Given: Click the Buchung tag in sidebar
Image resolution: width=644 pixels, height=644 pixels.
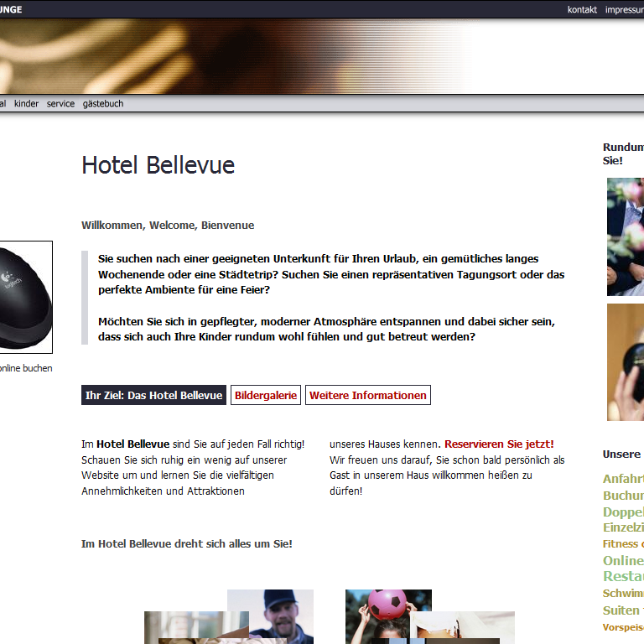Looking at the screenshot, I should [623, 496].
